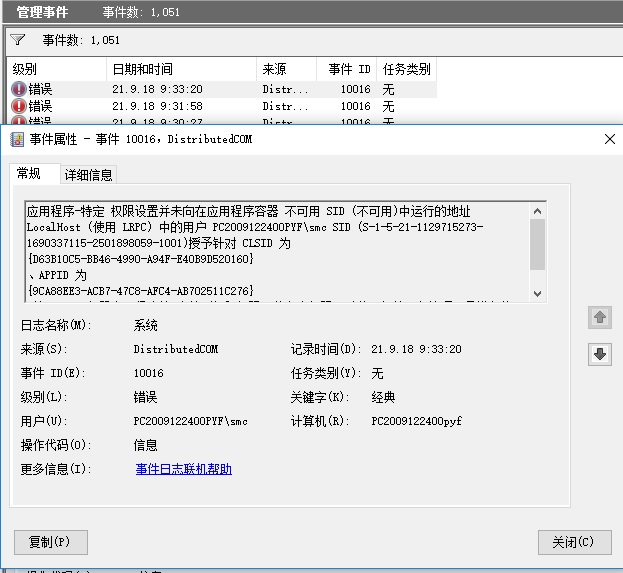Sort by the 日期和时间 column header
623x573 pixels.
[x=182, y=69]
